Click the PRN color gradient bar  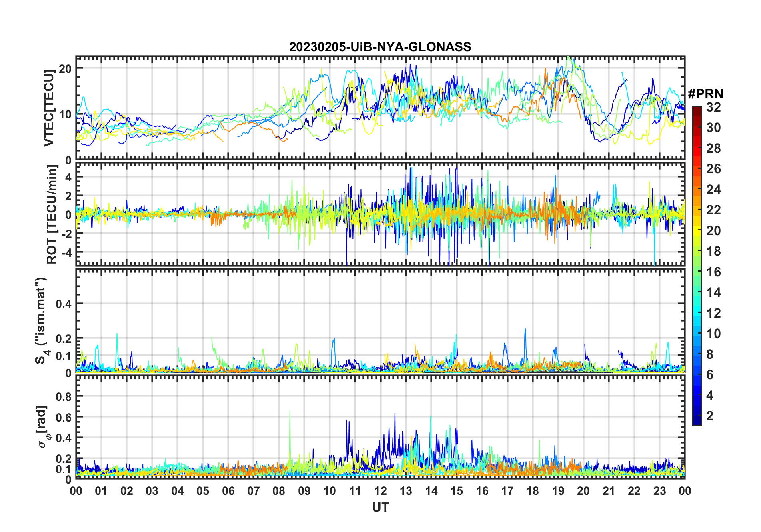(x=697, y=266)
